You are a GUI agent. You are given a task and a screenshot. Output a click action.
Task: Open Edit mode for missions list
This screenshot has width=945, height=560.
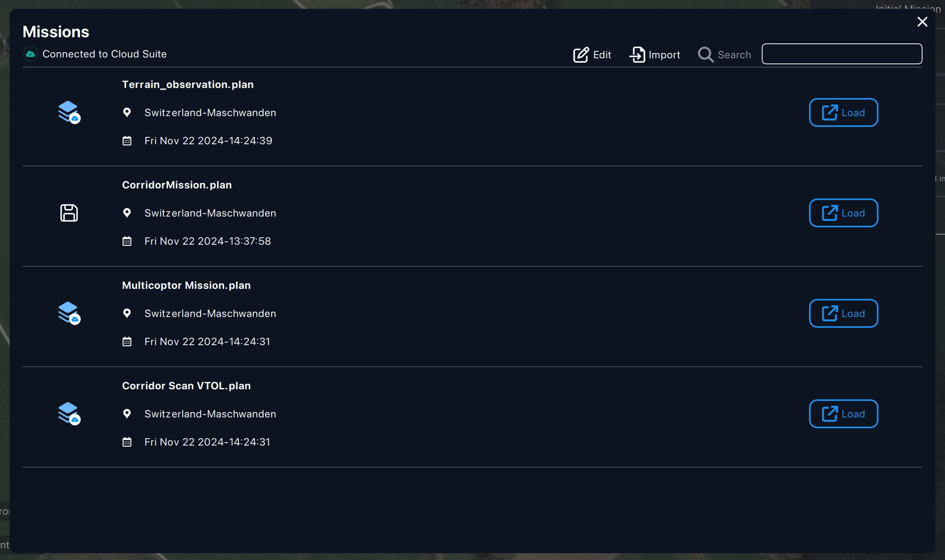click(x=592, y=55)
